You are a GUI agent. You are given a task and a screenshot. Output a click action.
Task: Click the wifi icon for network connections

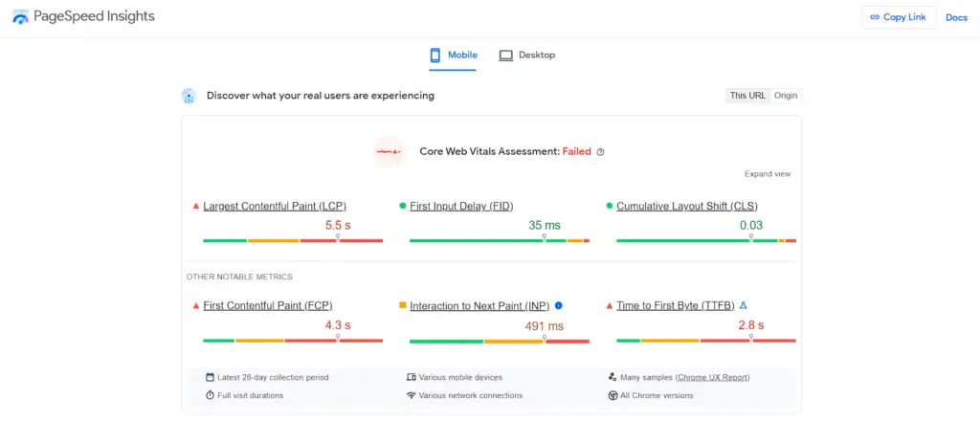tap(411, 395)
